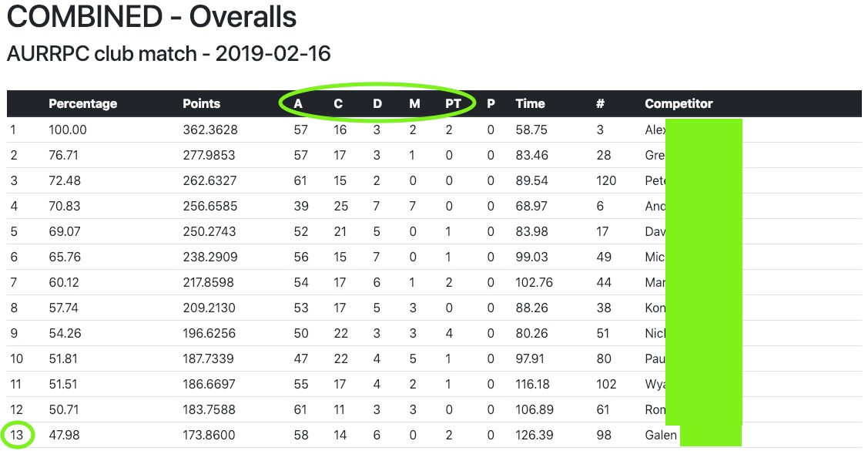Click the A hits column header
The height and width of the screenshot is (451, 868).
(x=298, y=104)
